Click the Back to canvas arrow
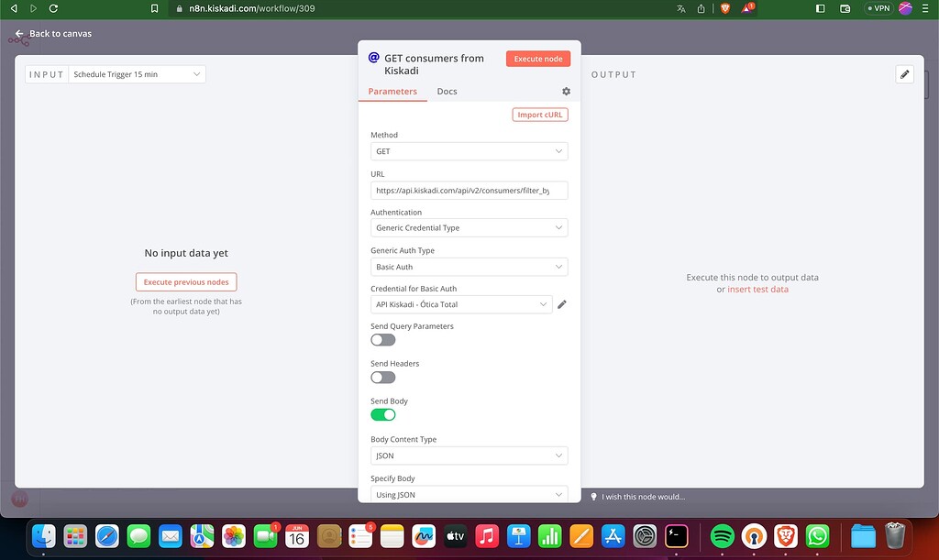The width and height of the screenshot is (939, 560). (19, 34)
